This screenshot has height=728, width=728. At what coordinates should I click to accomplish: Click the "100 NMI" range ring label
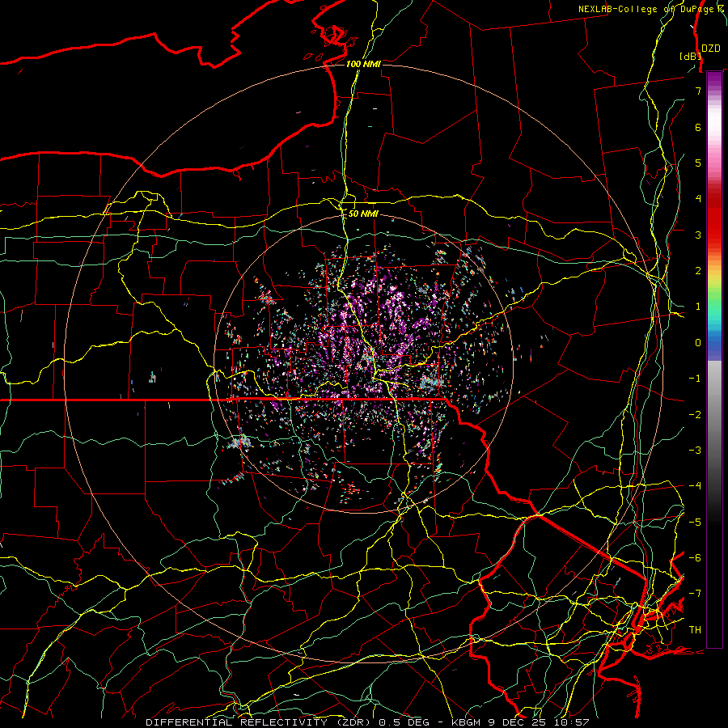point(363,64)
